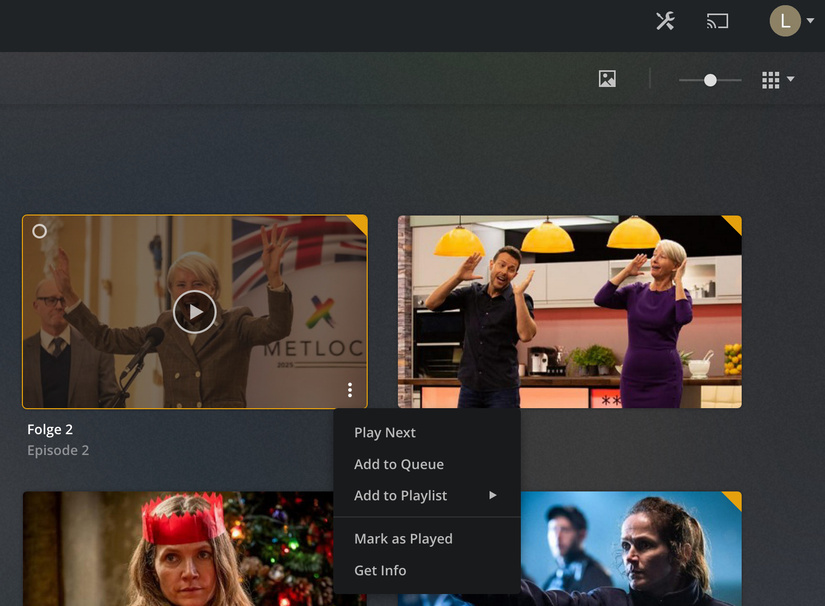Choose Get Info from the menu
This screenshot has height=606, width=825.
point(427,570)
